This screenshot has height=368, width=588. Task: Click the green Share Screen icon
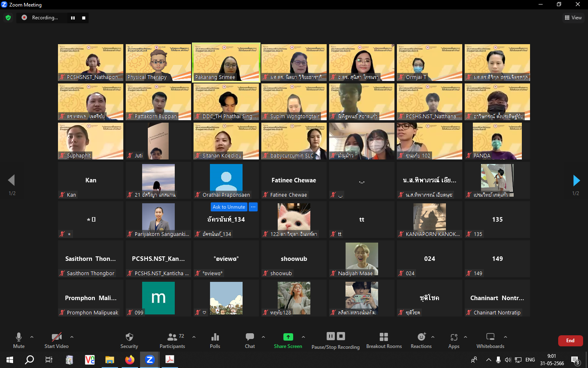288,337
